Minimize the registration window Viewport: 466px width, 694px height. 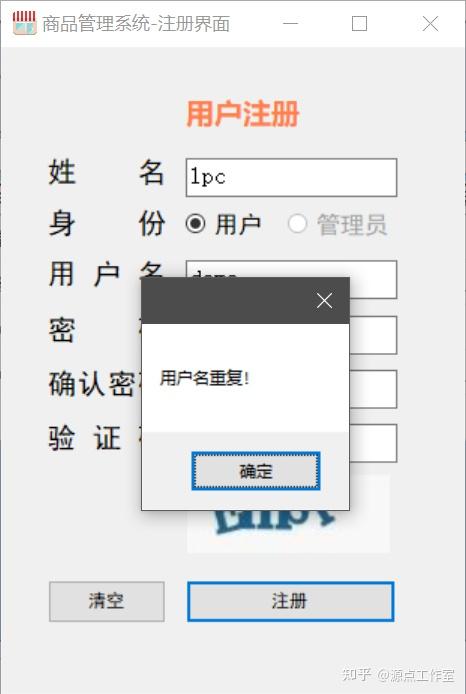[x=290, y=23]
